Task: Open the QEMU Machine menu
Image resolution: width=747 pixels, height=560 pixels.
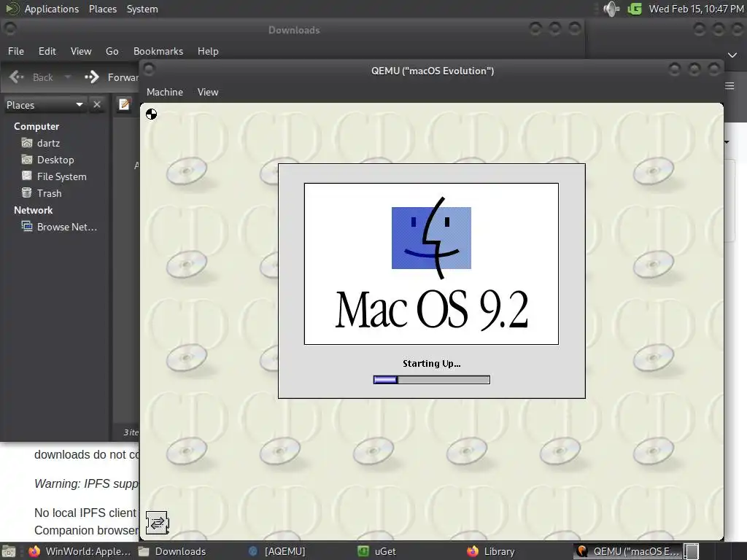Action: point(164,92)
